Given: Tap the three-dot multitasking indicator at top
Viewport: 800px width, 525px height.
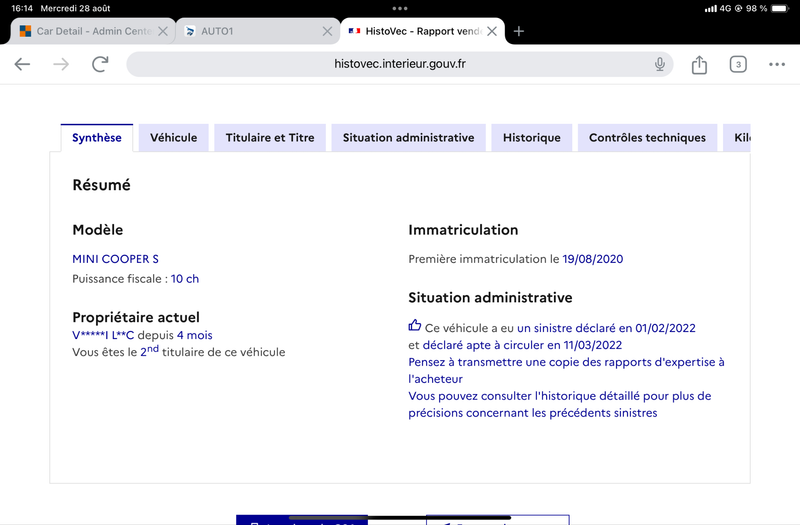Looking at the screenshot, I should click(x=400, y=8).
